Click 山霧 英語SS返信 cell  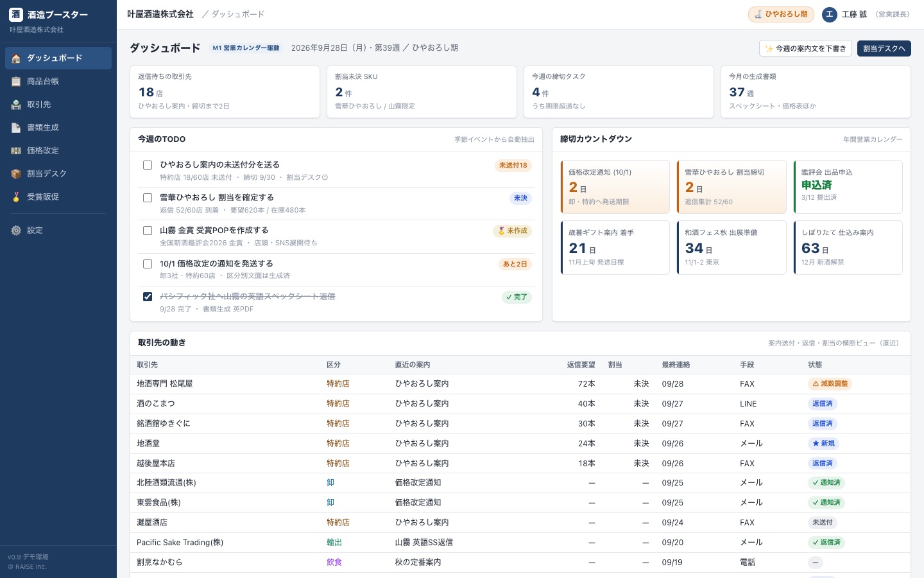(424, 543)
